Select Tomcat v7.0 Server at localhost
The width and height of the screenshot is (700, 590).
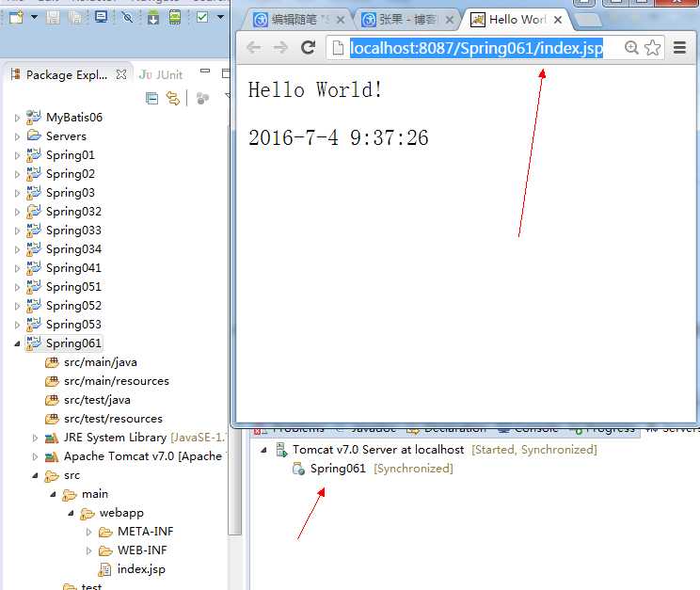point(378,449)
